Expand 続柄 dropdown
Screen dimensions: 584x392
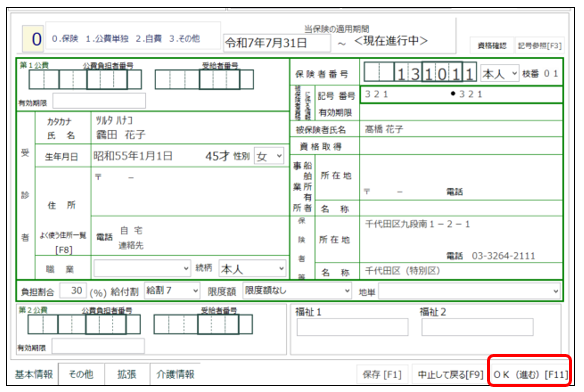point(253,269)
